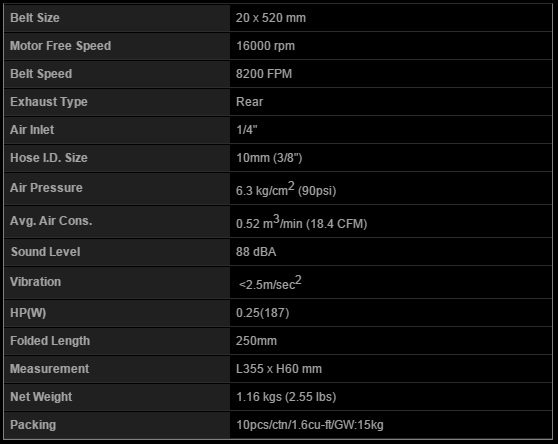Click the Packing 10pcs/ctn value
The height and width of the screenshot is (444, 558).
coord(310,425)
